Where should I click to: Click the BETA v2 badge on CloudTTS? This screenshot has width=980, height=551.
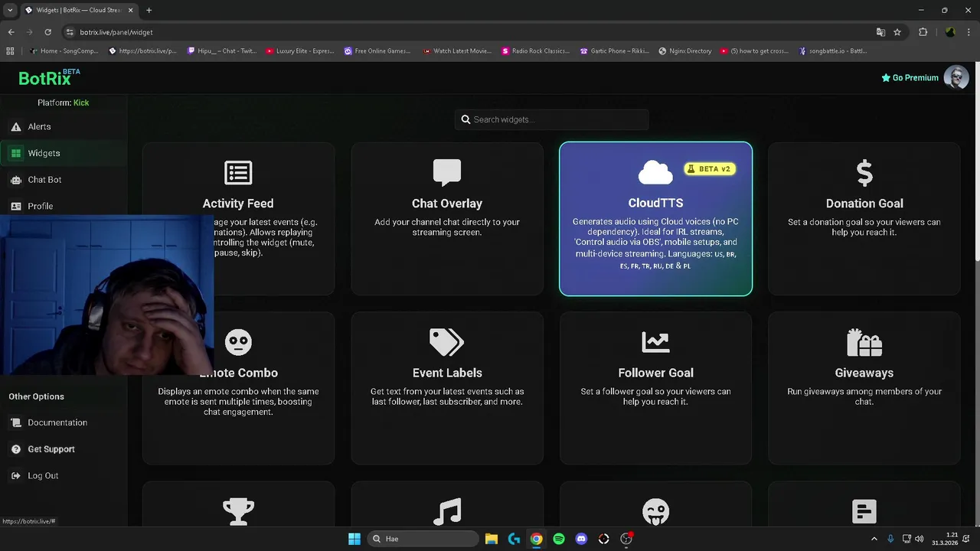[710, 168]
